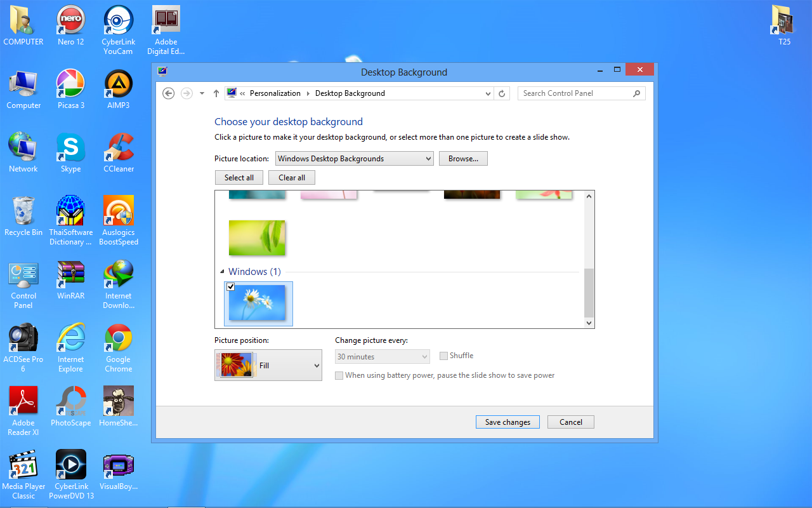Viewport: 812px width, 508px height.
Task: Open the T25 folder on desktop
Action: pyautogui.click(x=785, y=26)
